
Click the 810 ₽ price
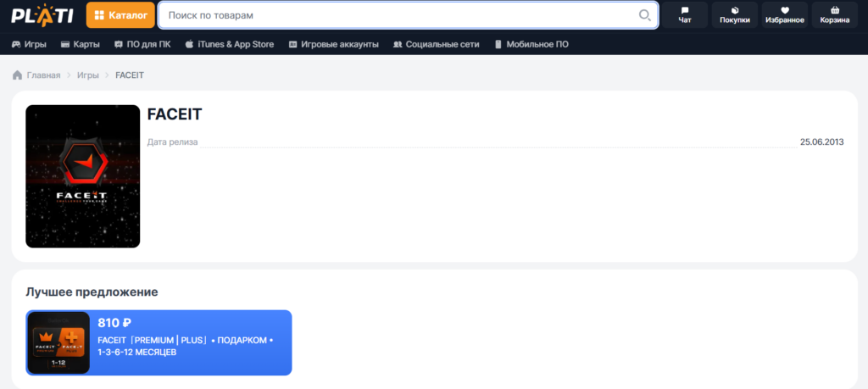(114, 323)
